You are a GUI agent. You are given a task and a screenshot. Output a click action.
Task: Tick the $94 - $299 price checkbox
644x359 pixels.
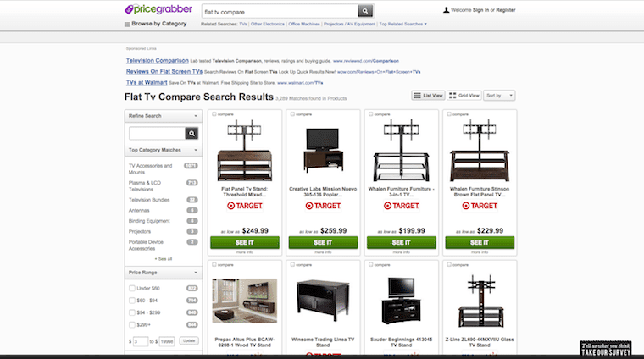[x=132, y=312]
